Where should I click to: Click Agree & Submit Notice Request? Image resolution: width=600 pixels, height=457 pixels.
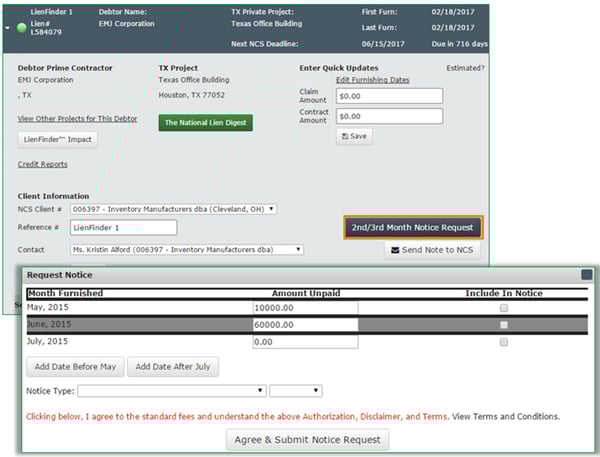pyautogui.click(x=307, y=439)
